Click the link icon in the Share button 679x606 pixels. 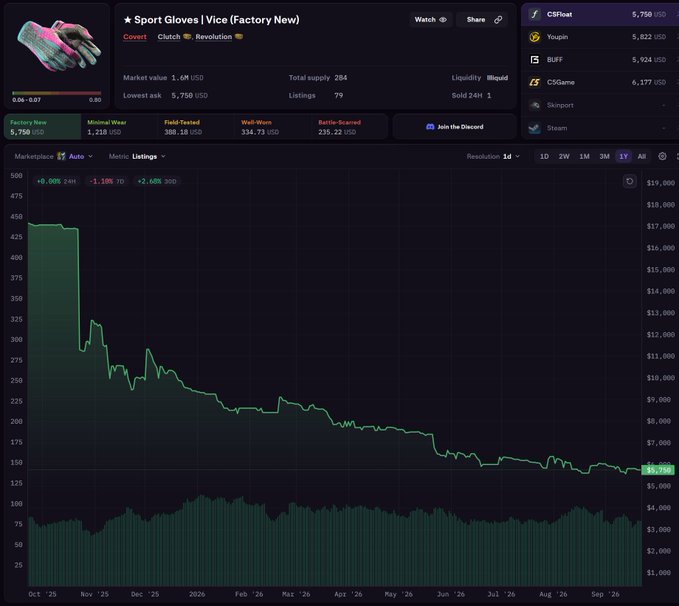[x=498, y=19]
